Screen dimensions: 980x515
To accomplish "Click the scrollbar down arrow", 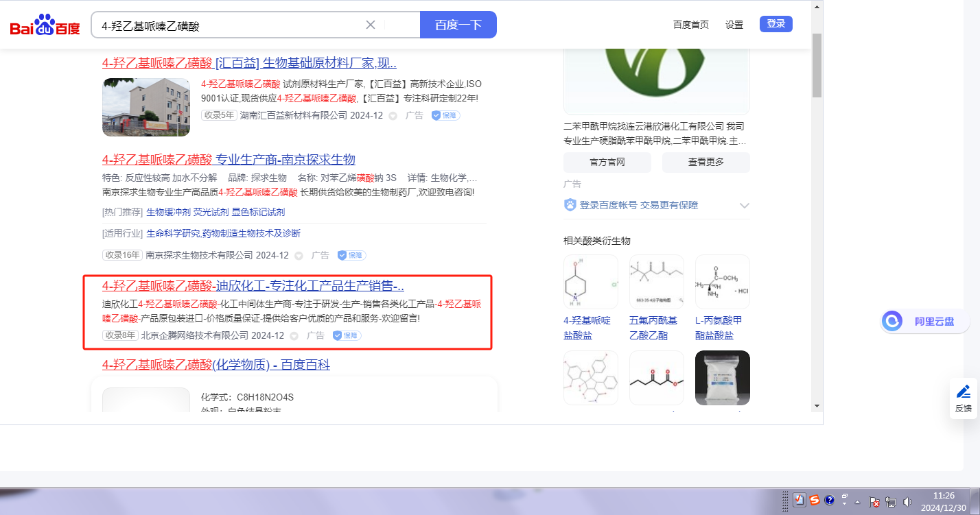I will pos(817,405).
